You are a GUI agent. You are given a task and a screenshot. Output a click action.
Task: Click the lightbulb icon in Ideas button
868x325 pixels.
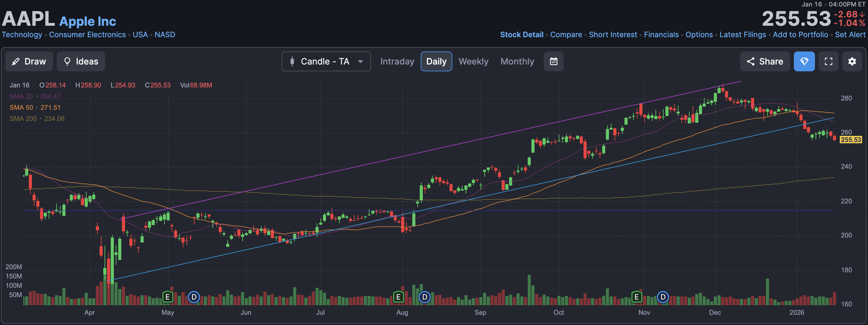pyautogui.click(x=67, y=61)
